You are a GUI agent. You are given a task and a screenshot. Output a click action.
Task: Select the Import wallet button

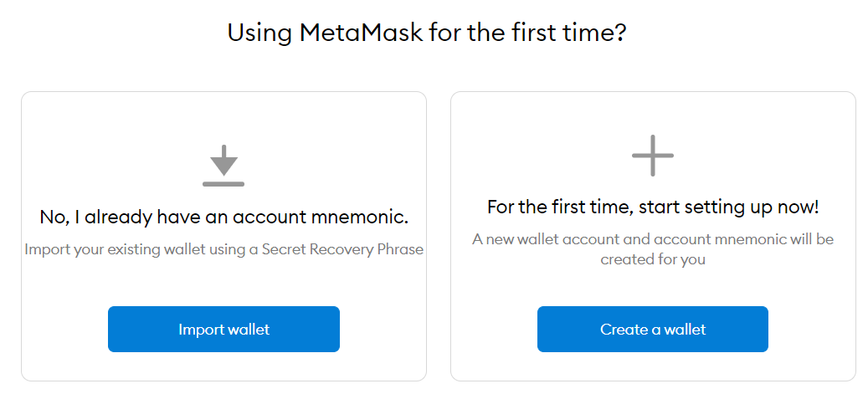click(223, 330)
